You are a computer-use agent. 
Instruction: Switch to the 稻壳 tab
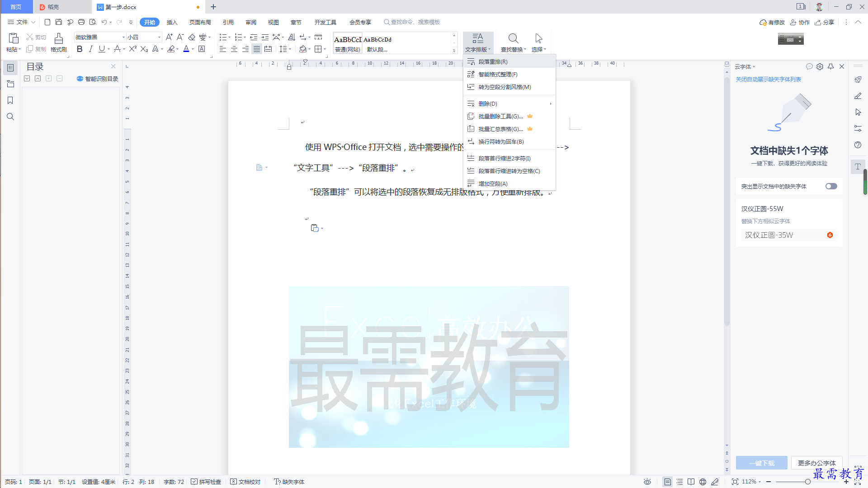(x=62, y=7)
